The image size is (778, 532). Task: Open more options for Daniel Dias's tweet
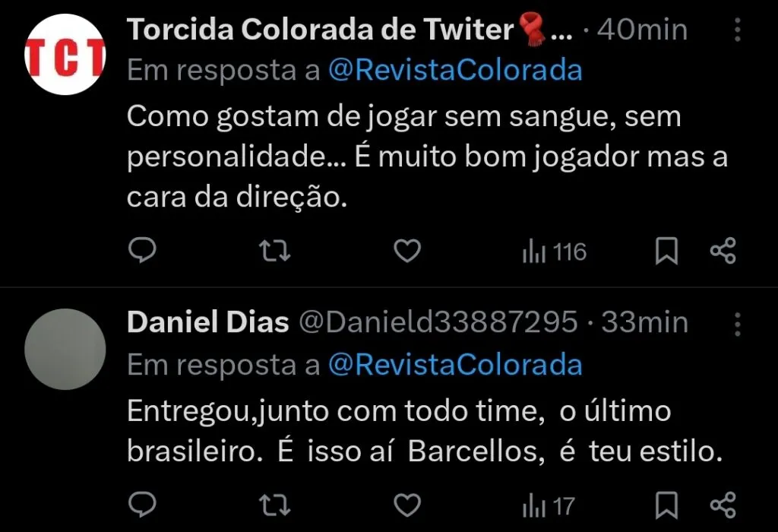738,323
